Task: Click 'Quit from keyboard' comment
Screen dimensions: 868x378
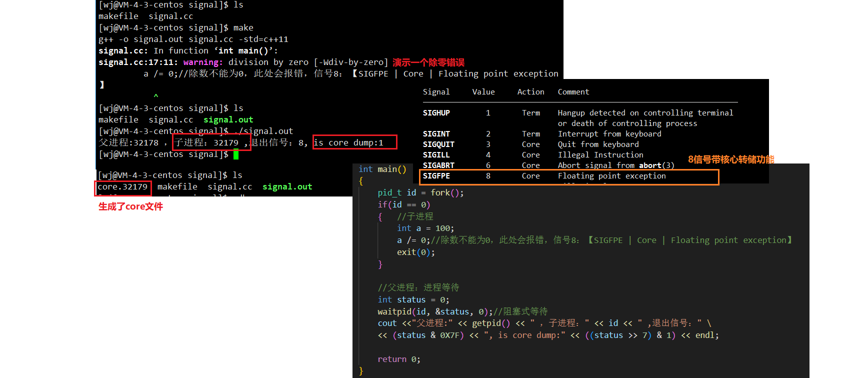Action: coord(598,144)
